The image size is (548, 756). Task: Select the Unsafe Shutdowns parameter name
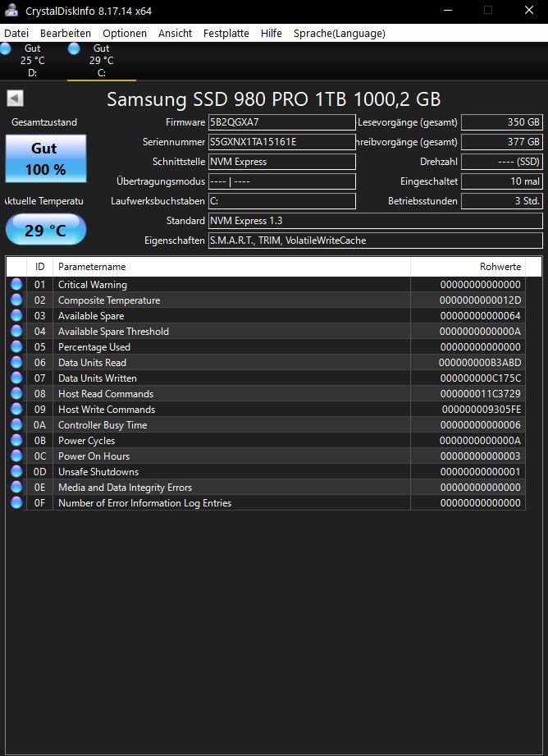coord(98,471)
